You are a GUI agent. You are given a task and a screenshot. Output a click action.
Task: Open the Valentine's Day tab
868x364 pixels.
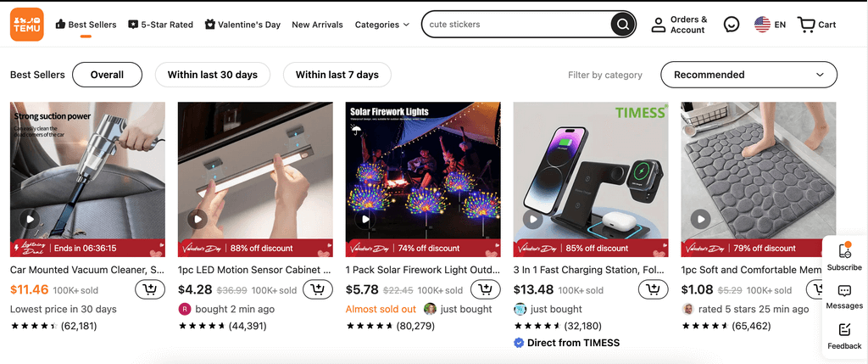(242, 25)
